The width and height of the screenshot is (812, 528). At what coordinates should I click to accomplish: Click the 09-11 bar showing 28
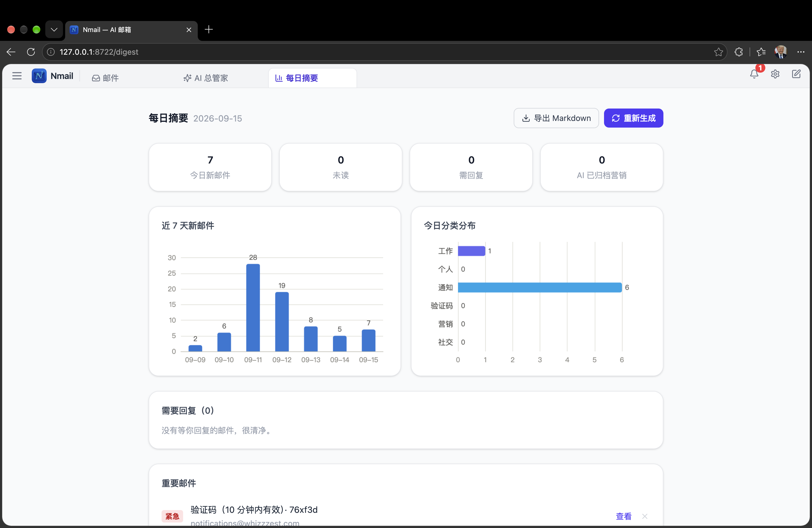click(x=253, y=308)
